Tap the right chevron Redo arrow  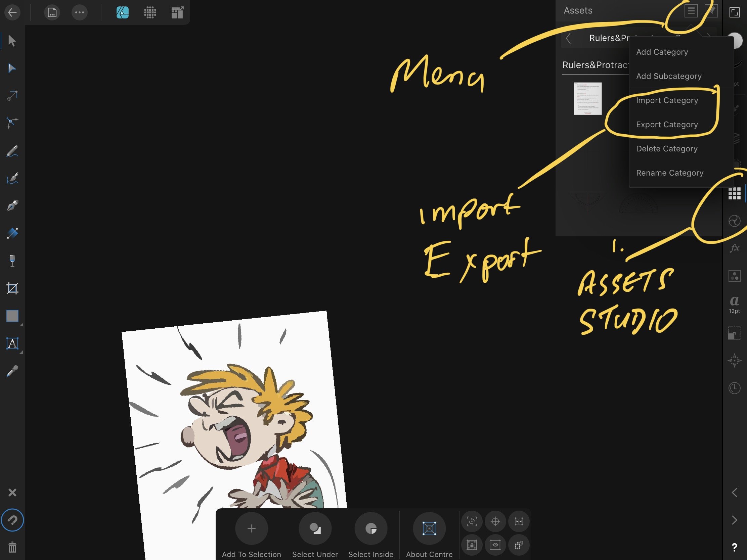[x=734, y=520]
